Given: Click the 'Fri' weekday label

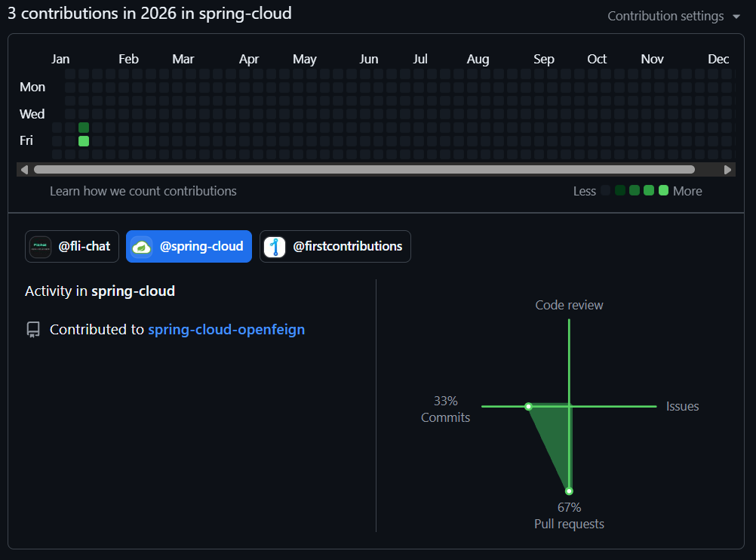Looking at the screenshot, I should click(x=26, y=140).
